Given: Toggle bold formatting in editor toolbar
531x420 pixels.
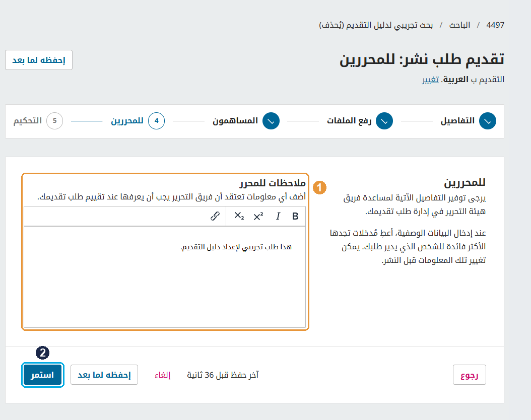Looking at the screenshot, I should click(295, 216).
